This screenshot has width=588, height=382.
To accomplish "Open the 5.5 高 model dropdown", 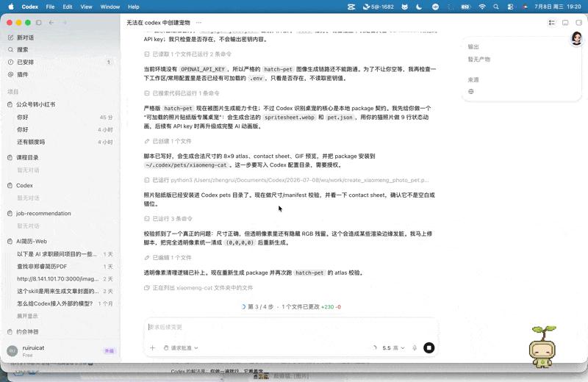I will point(393,348).
